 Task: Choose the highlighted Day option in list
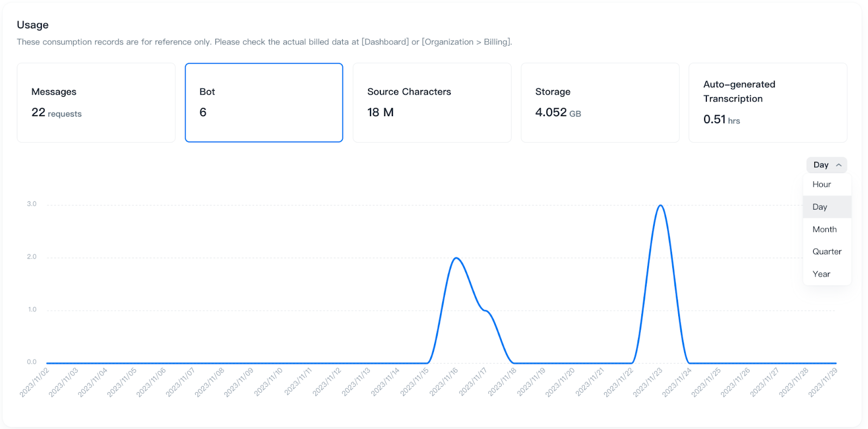click(x=820, y=207)
